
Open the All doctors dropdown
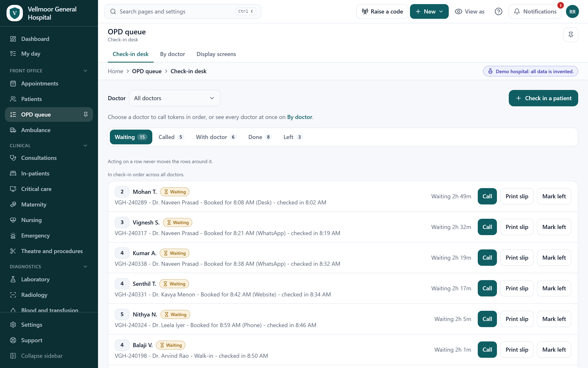coord(175,98)
